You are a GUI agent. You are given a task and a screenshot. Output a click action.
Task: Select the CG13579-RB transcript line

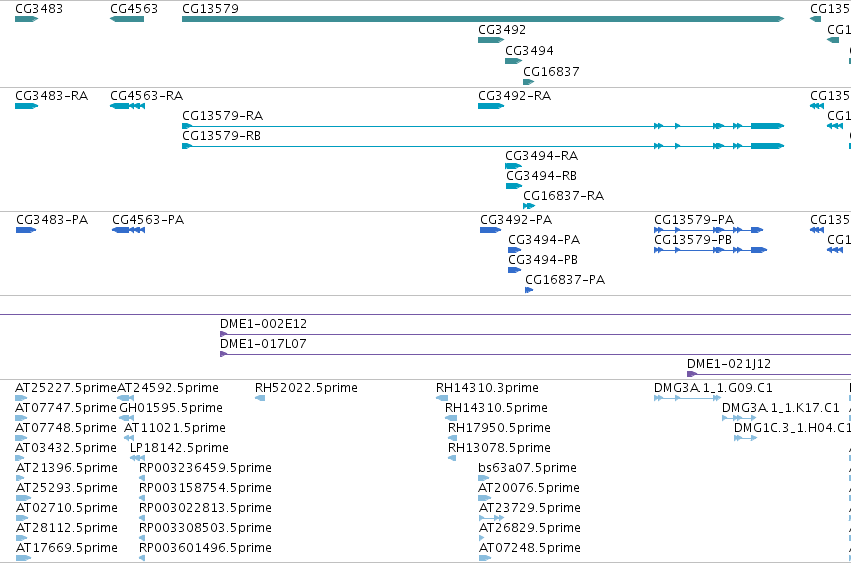coord(483,146)
